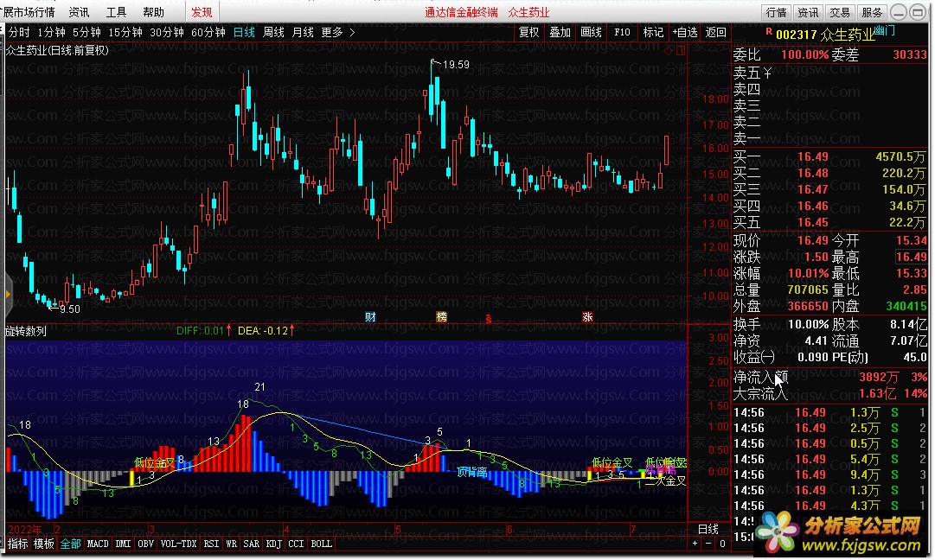Click the ¥ icon next to 卖五
Screen dimensions: 935x560
[x=767, y=73]
